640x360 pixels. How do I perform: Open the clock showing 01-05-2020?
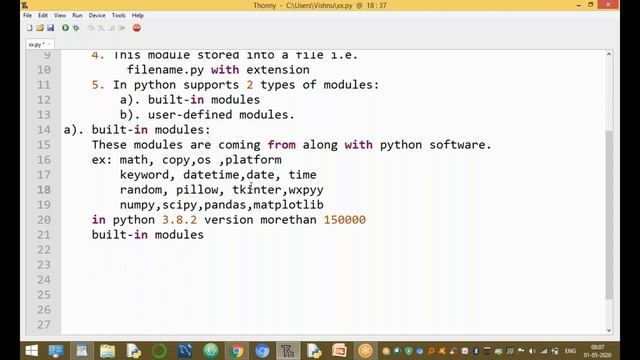click(598, 351)
